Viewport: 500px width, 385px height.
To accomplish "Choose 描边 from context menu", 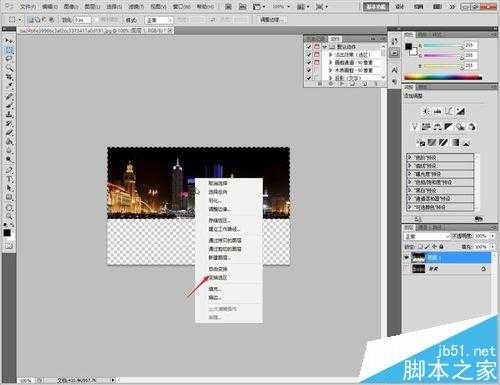I will (x=215, y=297).
